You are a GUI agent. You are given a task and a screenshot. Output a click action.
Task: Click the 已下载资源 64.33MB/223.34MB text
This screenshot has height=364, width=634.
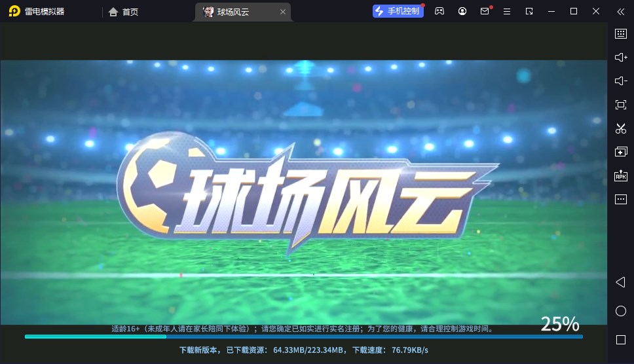285,350
